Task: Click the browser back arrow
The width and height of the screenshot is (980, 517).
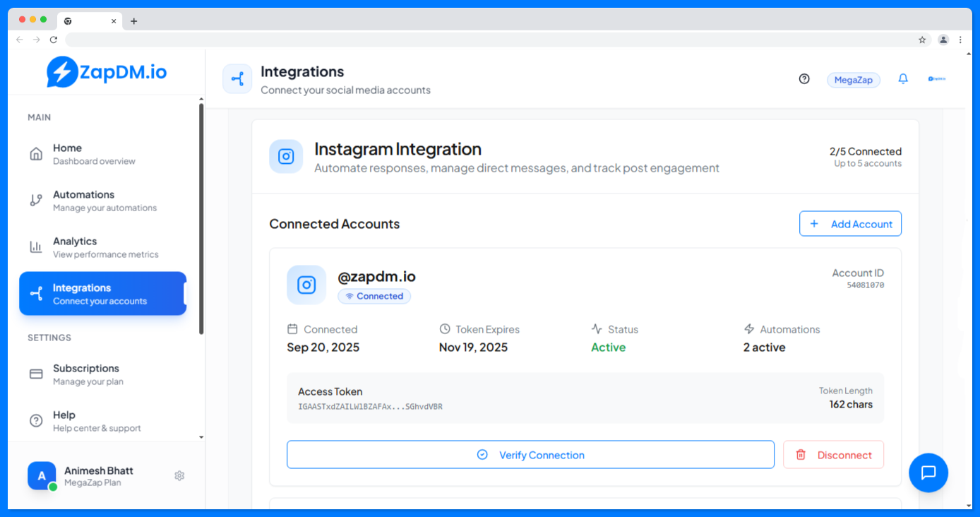Action: point(20,40)
